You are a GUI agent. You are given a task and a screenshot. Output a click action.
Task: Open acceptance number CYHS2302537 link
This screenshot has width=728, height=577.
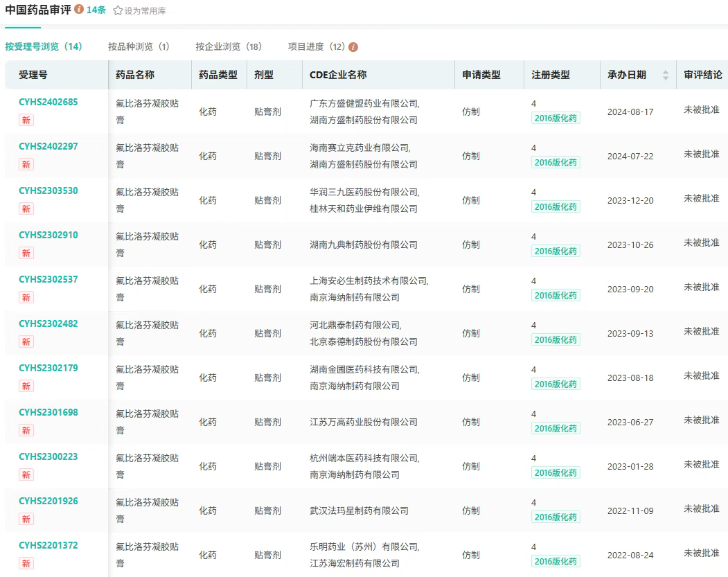48,279
